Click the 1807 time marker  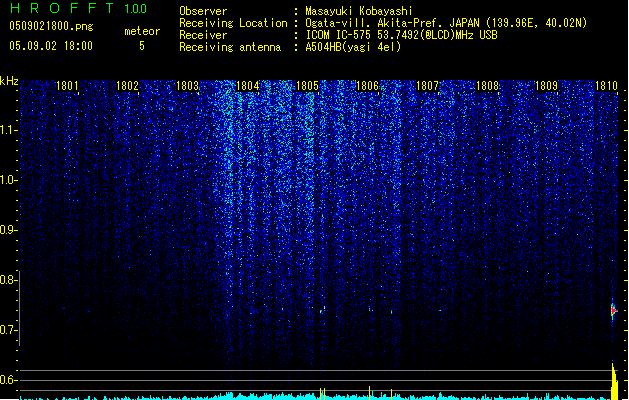[428, 86]
